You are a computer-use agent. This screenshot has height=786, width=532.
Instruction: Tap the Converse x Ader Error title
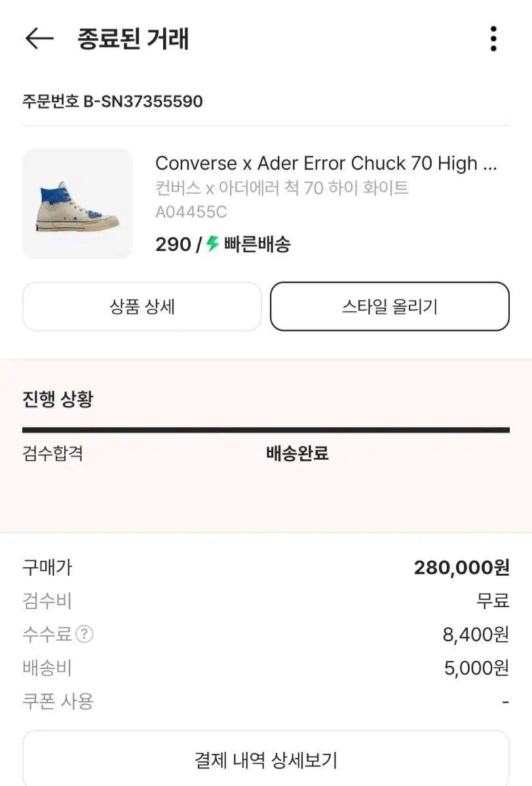pos(326,163)
